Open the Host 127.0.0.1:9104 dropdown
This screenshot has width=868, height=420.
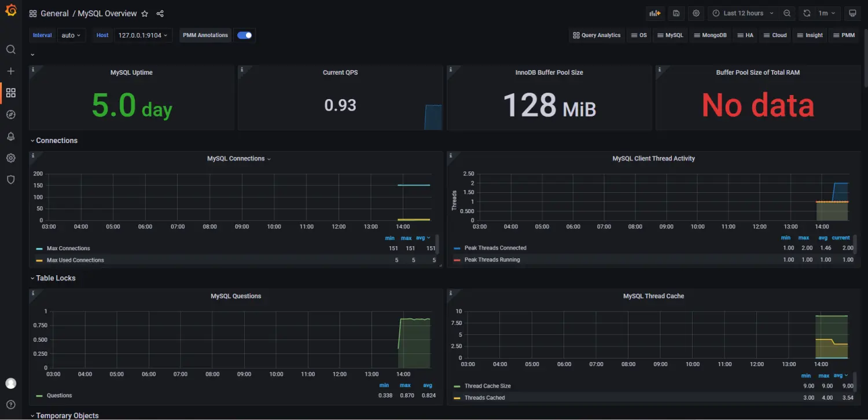(142, 35)
